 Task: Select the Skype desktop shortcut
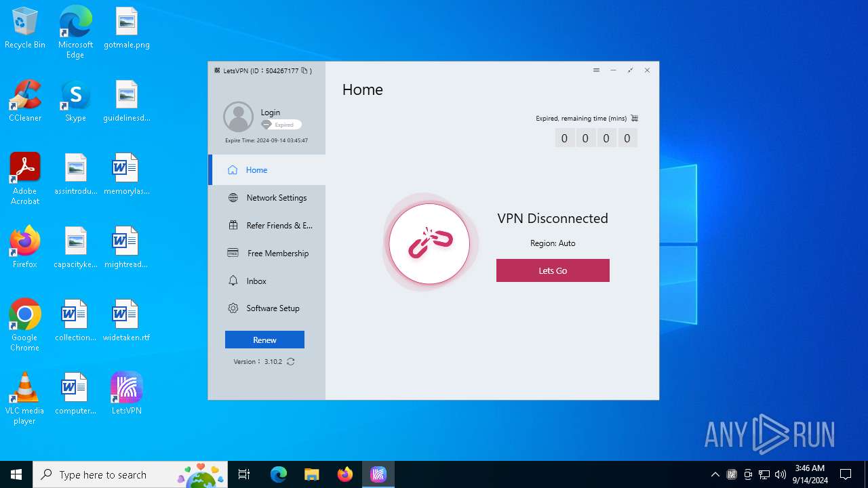(75, 102)
